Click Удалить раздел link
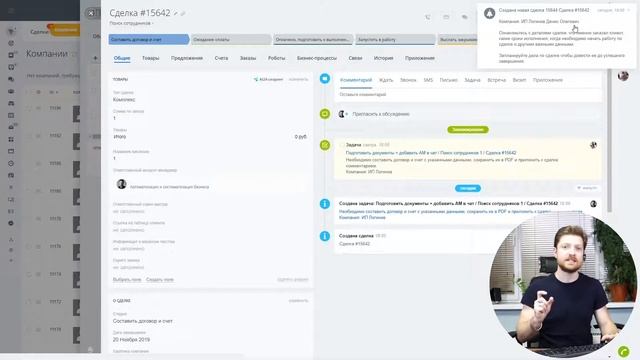The width and height of the screenshot is (640, 360). point(293,280)
